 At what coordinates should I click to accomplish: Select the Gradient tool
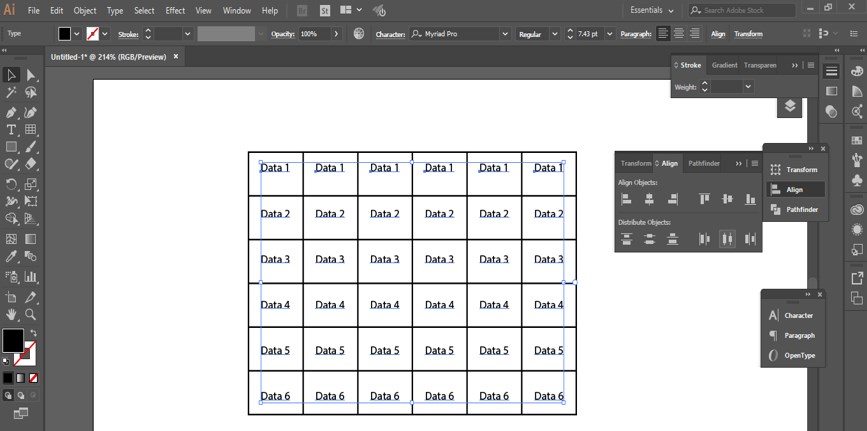(30, 239)
